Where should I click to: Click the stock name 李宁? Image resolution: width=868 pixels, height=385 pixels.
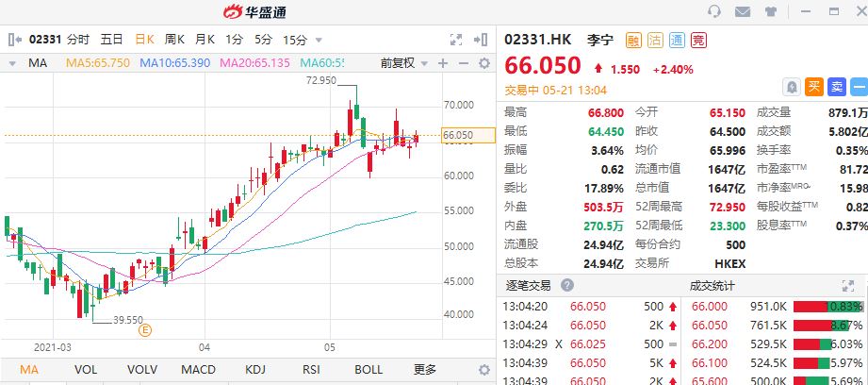point(600,40)
